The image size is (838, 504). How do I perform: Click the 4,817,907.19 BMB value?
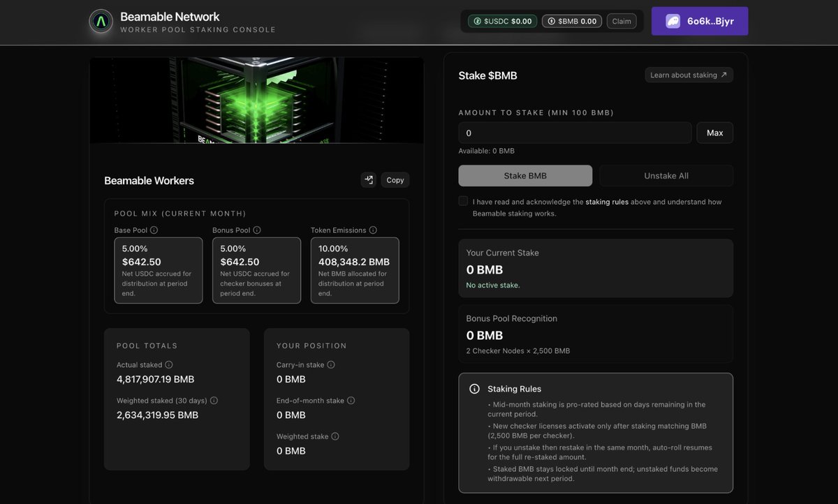[x=156, y=379]
